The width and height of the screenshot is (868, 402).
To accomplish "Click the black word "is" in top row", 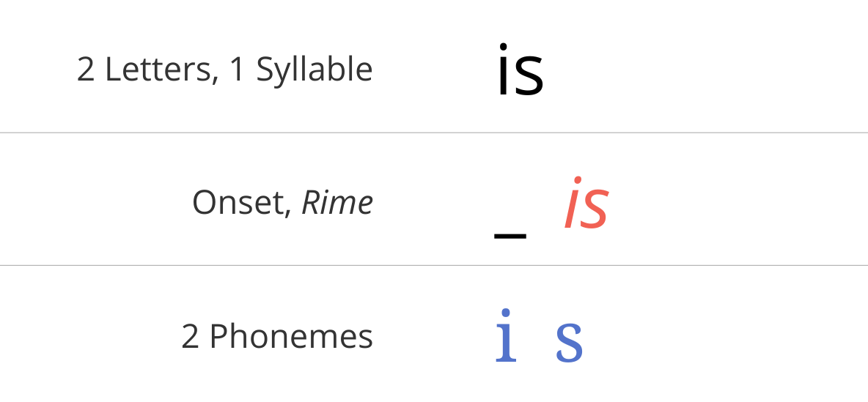I will 521,69.
